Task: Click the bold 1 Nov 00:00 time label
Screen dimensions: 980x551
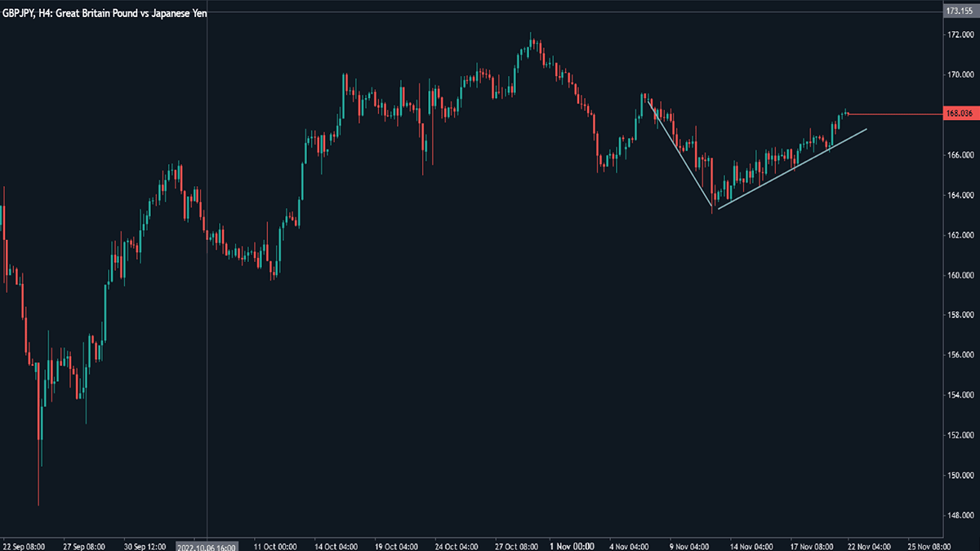Action: tap(572, 546)
